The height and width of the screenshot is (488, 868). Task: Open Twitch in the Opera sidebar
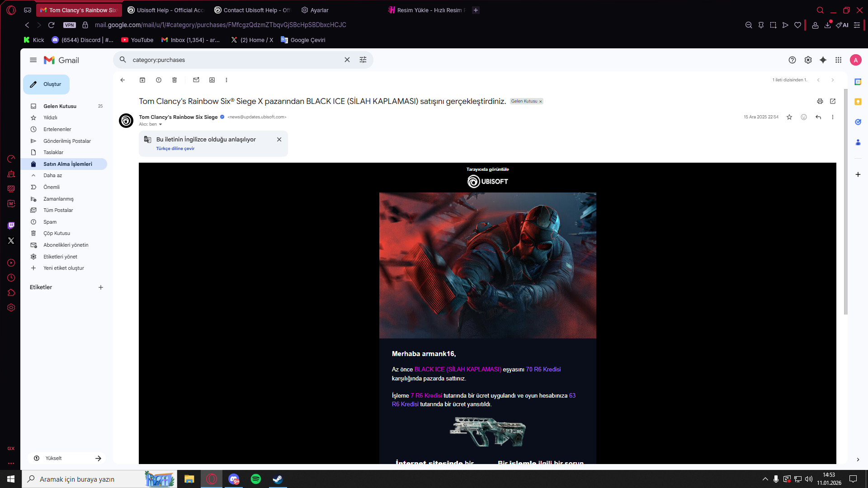[11, 225]
